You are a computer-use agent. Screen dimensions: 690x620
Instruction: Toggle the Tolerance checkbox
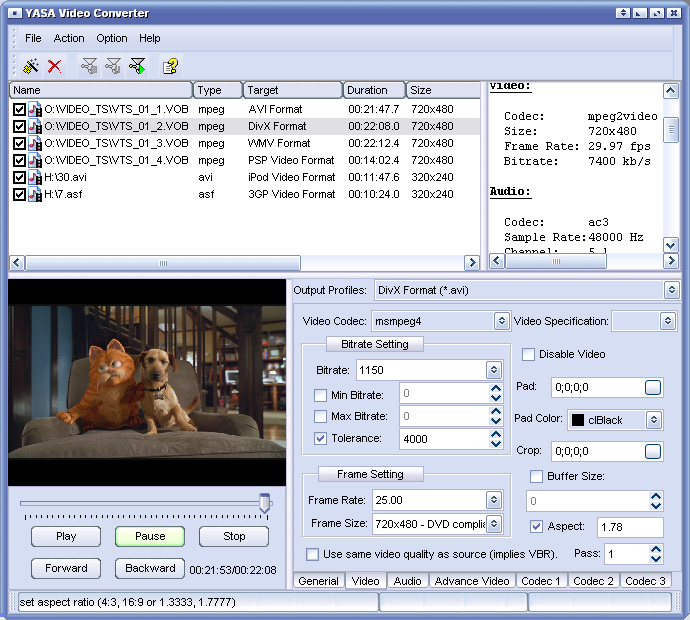320,438
